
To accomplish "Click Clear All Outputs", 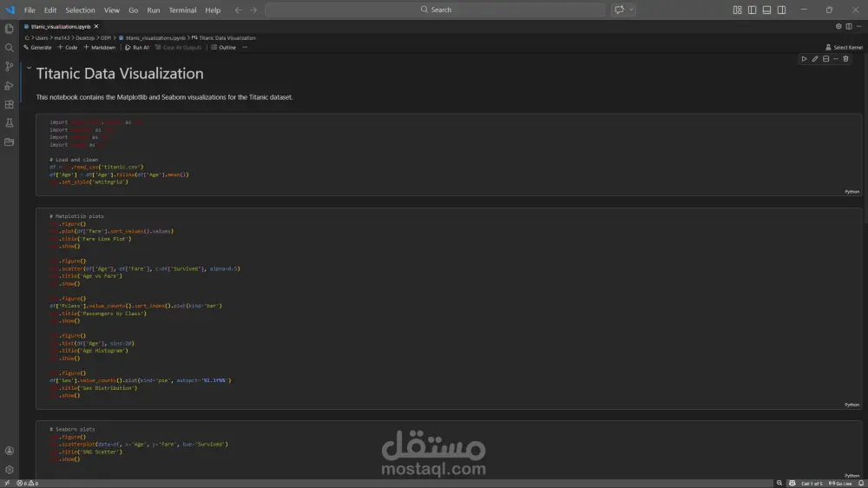I will click(x=178, y=48).
